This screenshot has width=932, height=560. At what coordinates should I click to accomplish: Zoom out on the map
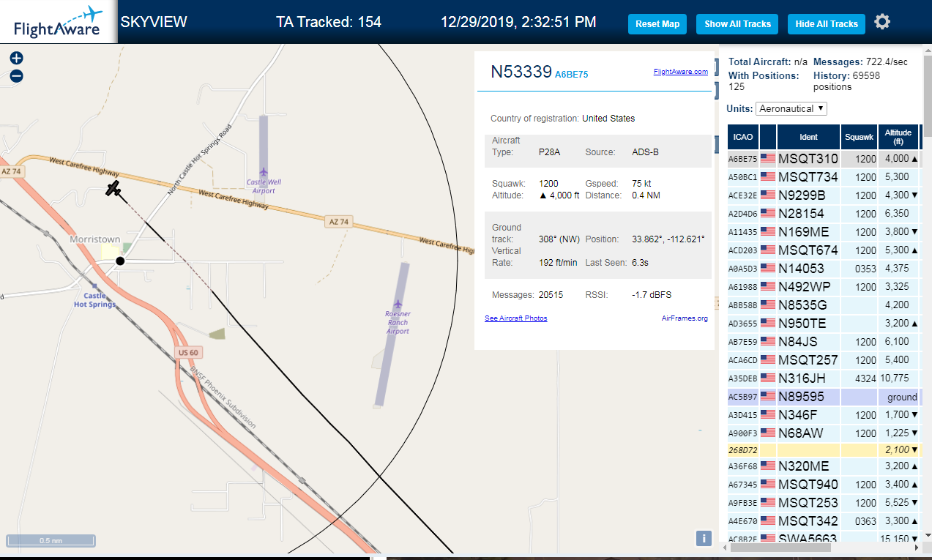[x=16, y=75]
